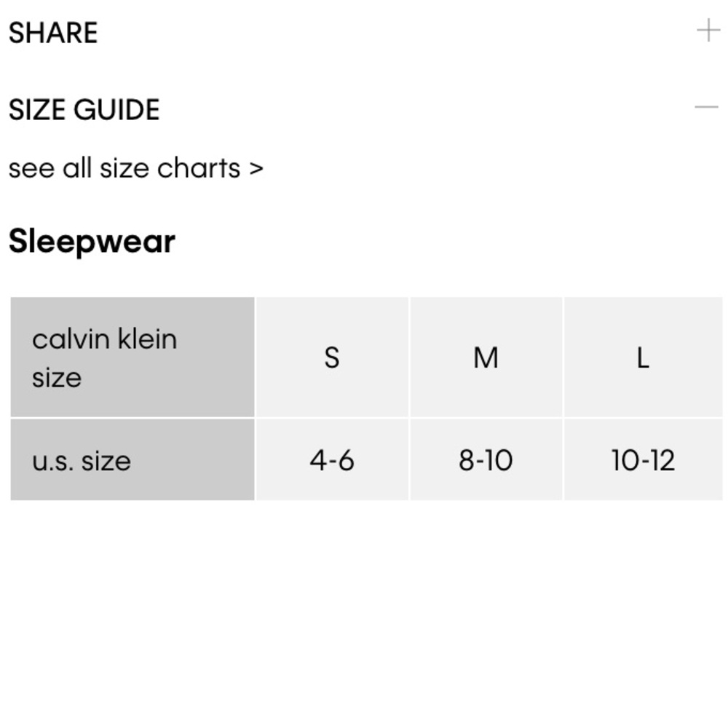Click blank white area below the table
The height and width of the screenshot is (728, 728).
click(x=364, y=619)
